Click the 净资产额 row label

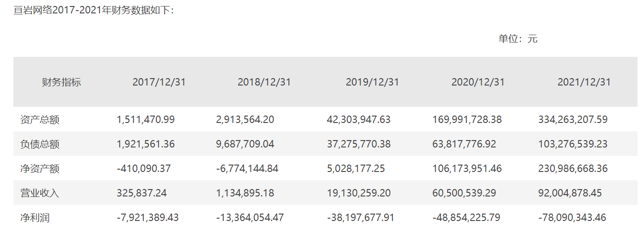[x=40, y=169]
